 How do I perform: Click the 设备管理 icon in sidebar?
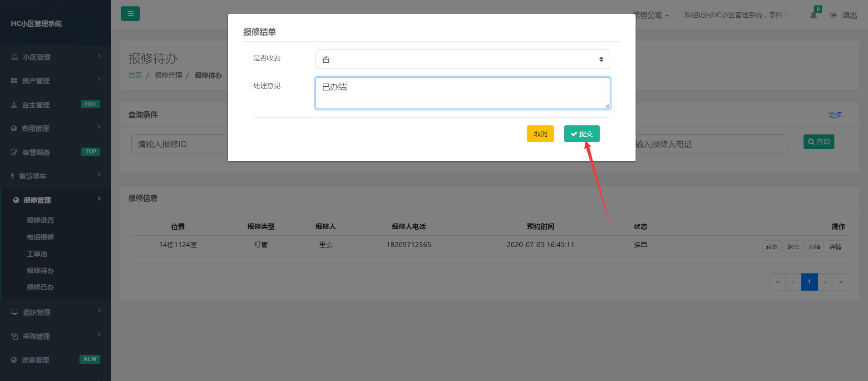pos(14,360)
